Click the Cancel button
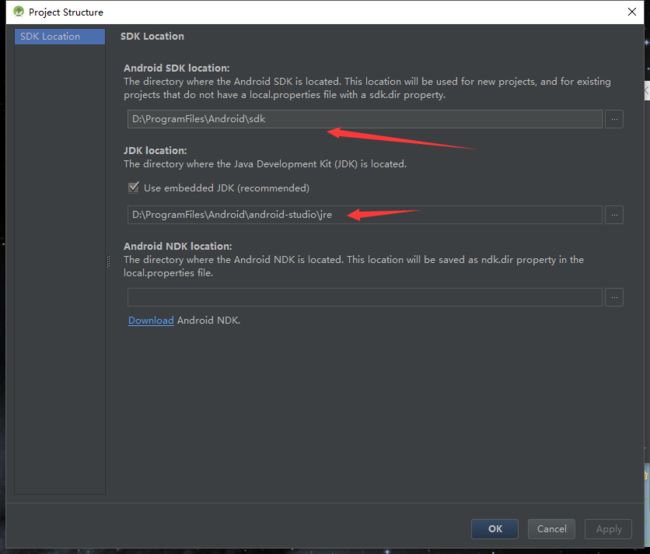 (551, 529)
